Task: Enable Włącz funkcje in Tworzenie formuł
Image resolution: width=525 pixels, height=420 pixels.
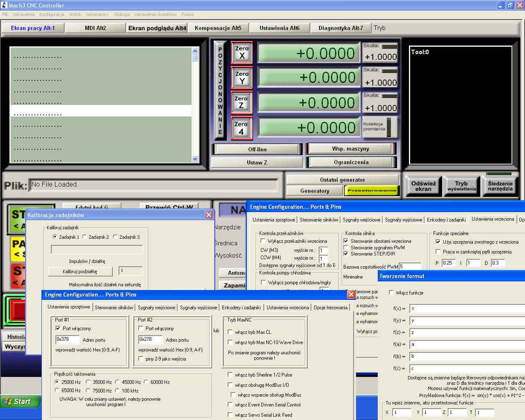Action: [x=391, y=293]
